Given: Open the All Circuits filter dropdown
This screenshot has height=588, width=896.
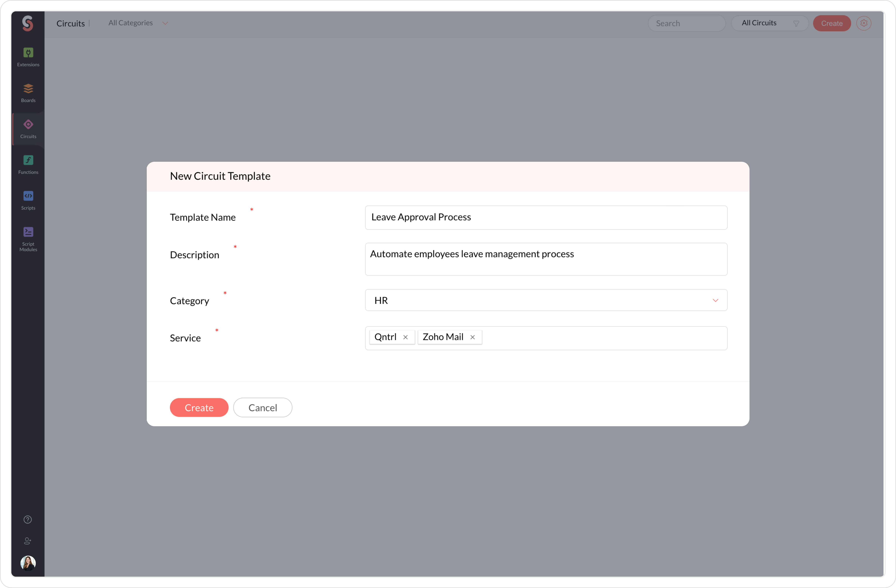Looking at the screenshot, I should point(770,23).
